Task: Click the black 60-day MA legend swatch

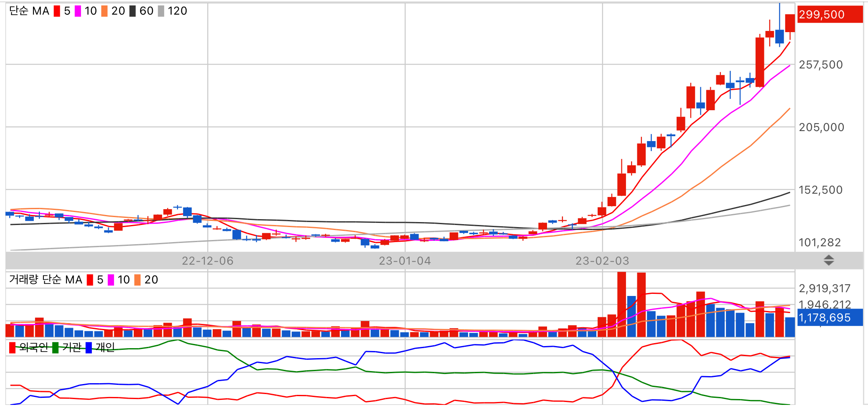Action: [x=132, y=11]
